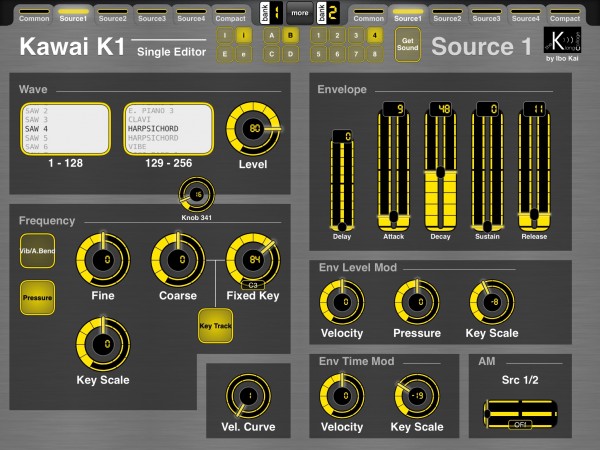Toggle the Pressure button in Frequency
600x450 pixels.
tap(38, 298)
